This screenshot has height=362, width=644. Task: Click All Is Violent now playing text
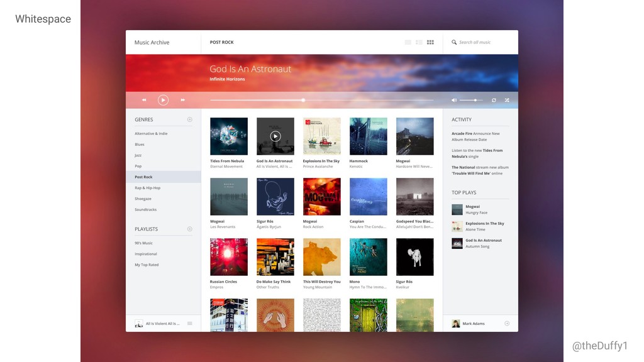pyautogui.click(x=163, y=324)
